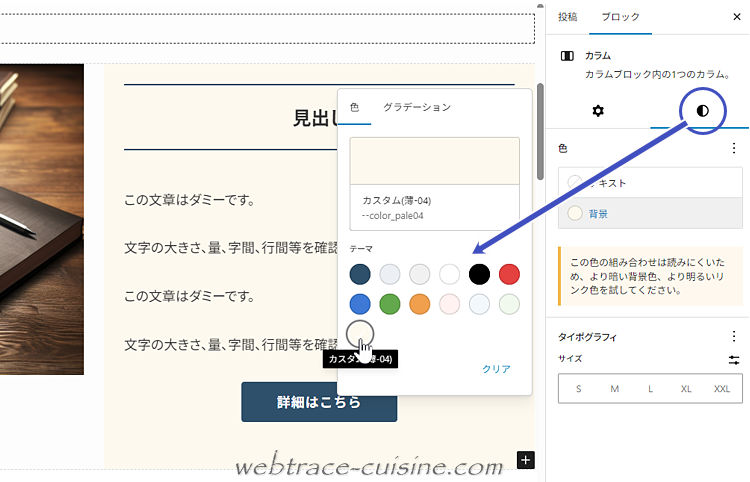Click the notebook photo in the left column

click(x=42, y=219)
